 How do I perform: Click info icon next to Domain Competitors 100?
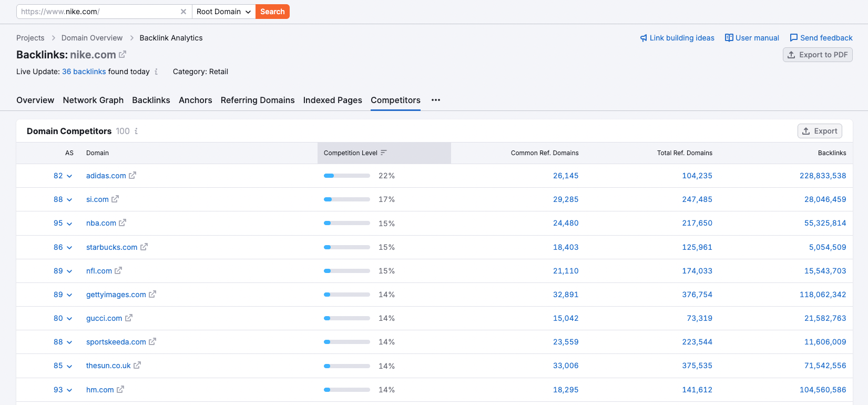click(x=136, y=131)
